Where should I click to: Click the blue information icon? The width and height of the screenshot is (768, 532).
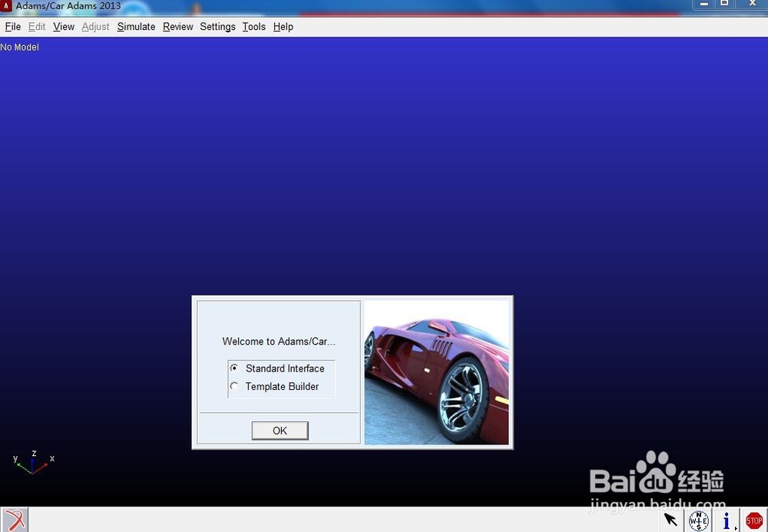point(727,520)
